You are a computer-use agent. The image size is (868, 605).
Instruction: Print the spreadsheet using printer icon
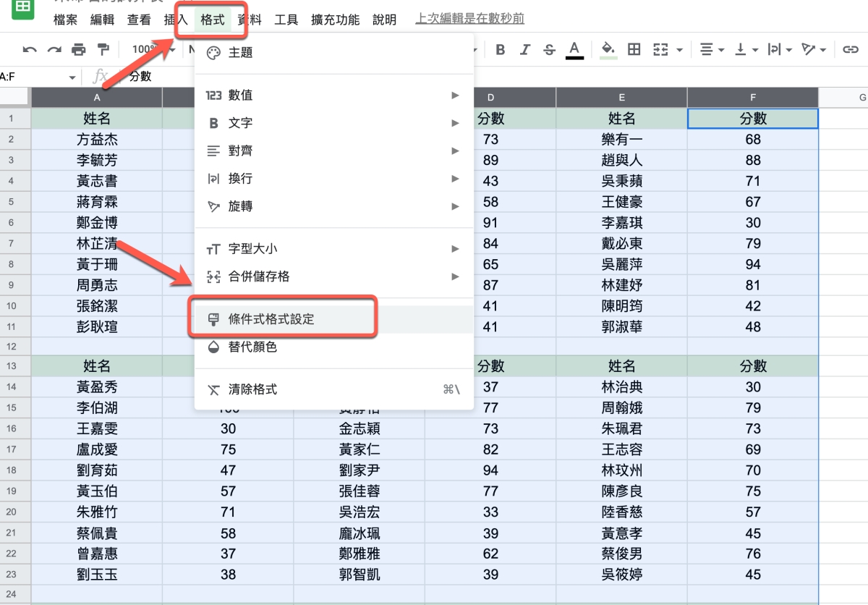pyautogui.click(x=79, y=50)
